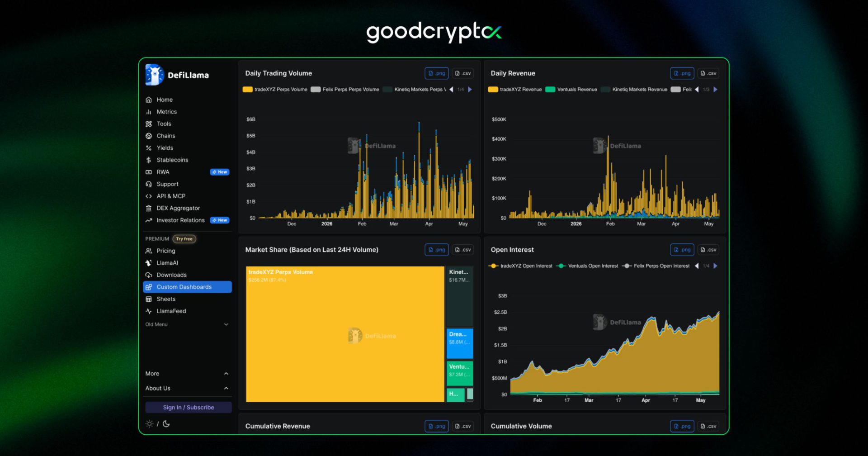Click the Pricing people icon
Image resolution: width=868 pixels, height=456 pixels.
pyautogui.click(x=149, y=251)
